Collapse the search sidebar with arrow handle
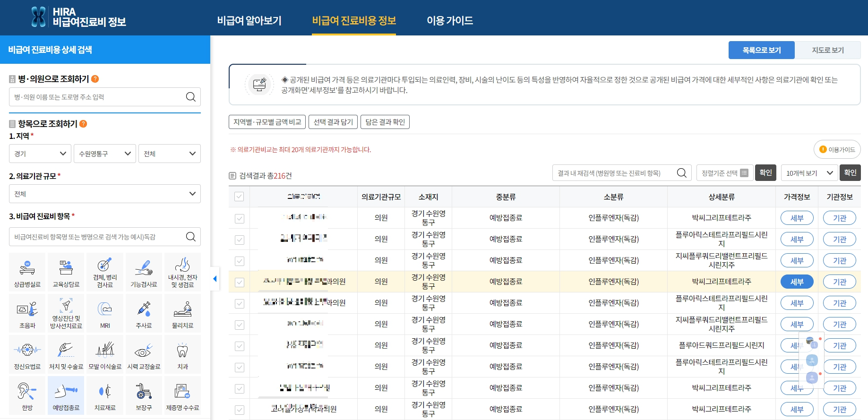The width and height of the screenshot is (868, 420). pyautogui.click(x=215, y=279)
